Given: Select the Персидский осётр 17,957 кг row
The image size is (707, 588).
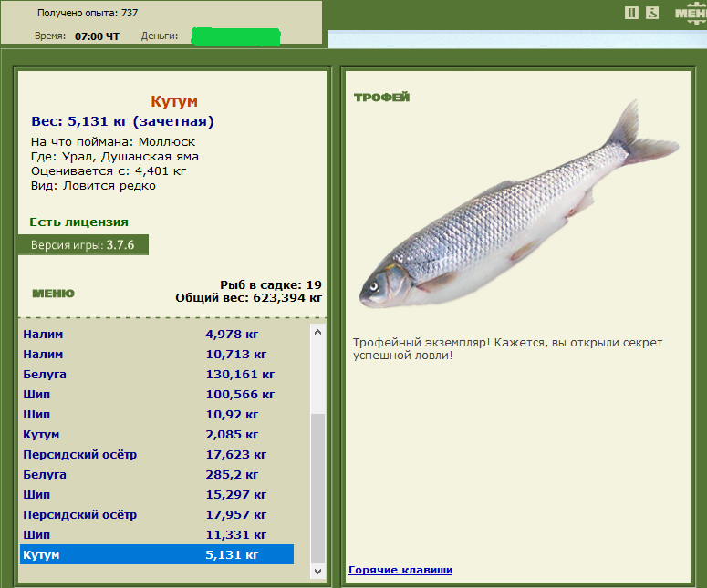Looking at the screenshot, I should pos(157,514).
